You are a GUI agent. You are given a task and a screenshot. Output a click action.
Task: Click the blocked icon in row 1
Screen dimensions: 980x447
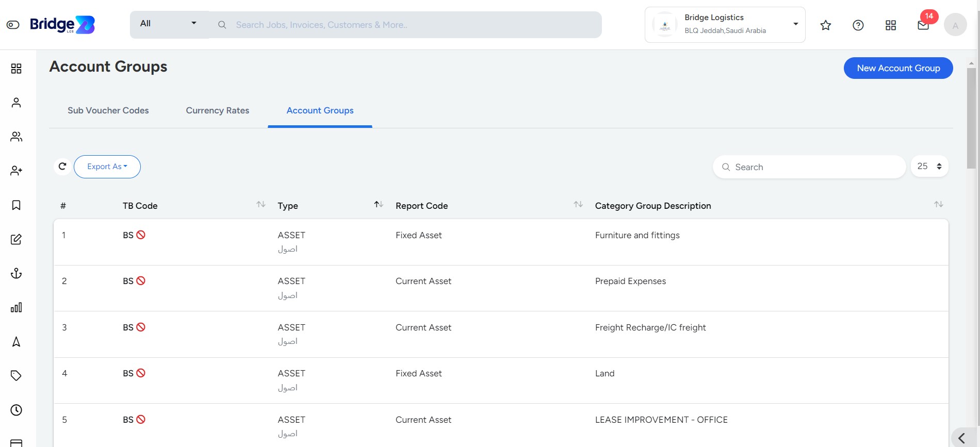click(141, 235)
